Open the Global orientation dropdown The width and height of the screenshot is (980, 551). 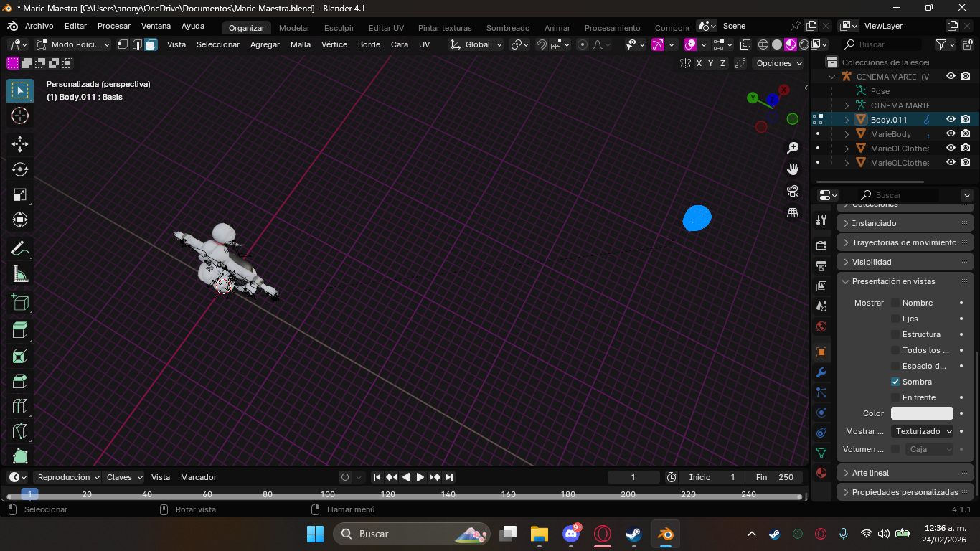point(476,44)
